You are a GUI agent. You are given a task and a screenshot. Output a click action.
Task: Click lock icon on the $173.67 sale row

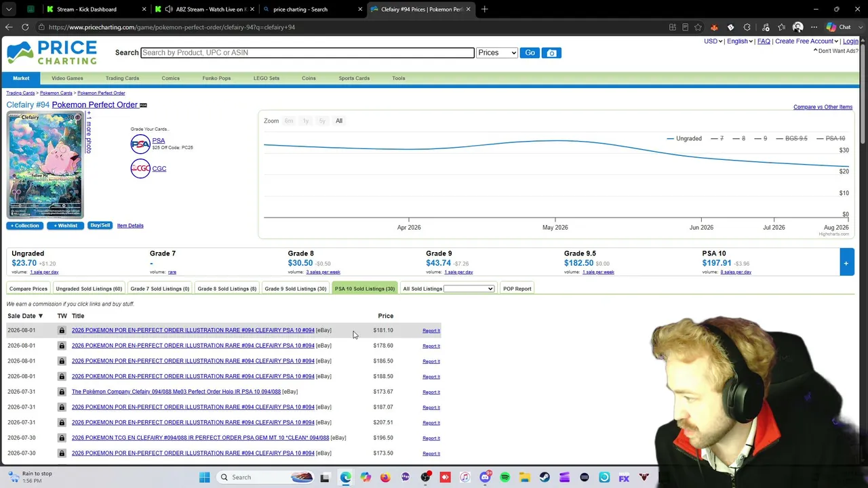coord(62,392)
